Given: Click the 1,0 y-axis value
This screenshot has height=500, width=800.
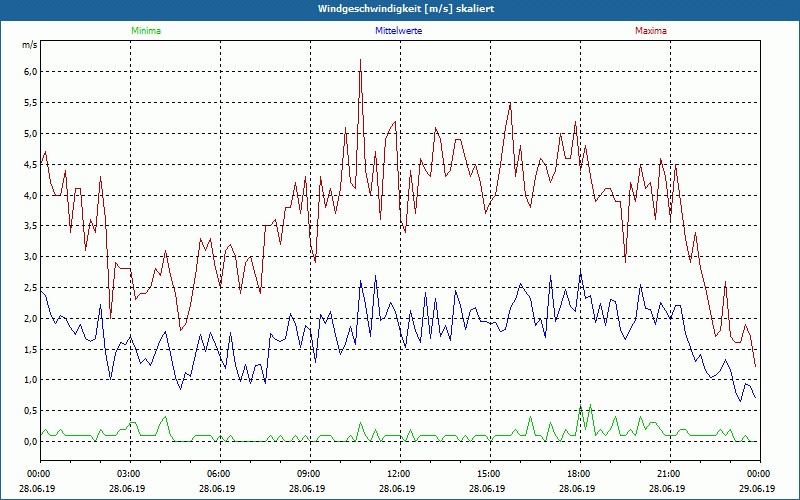Looking at the screenshot, I should [31, 380].
